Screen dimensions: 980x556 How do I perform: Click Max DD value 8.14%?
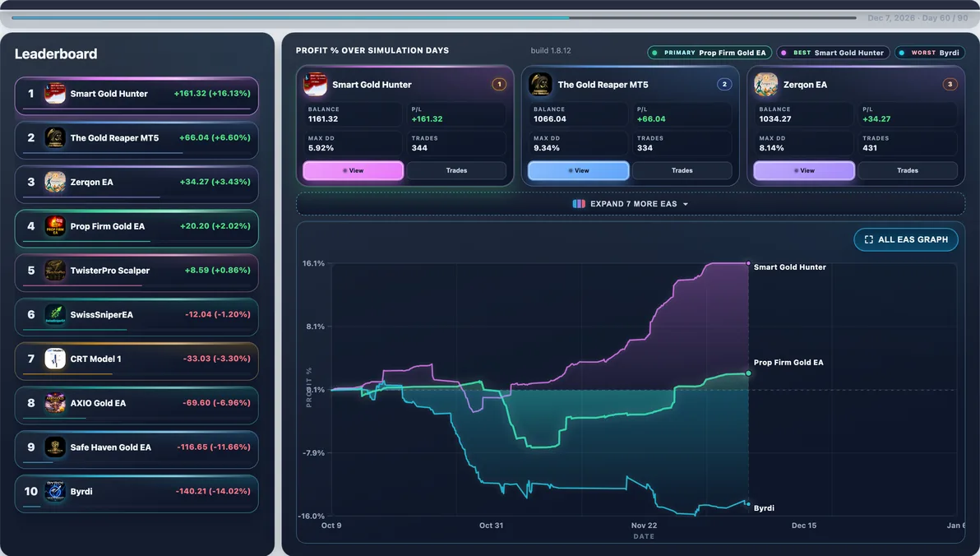click(771, 148)
